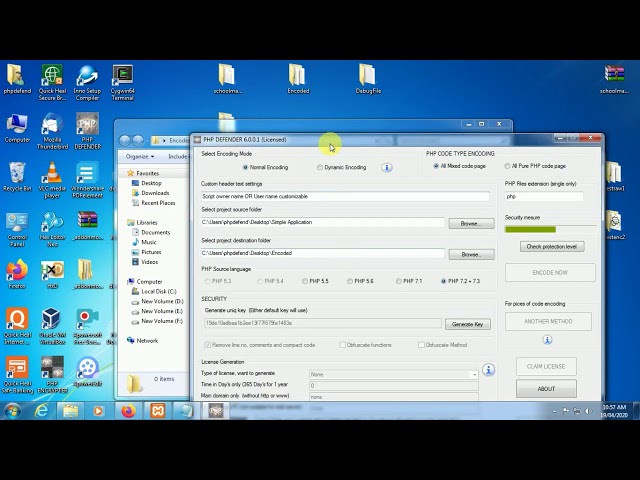Click Check protection level button
Screen dimensions: 640x480
click(552, 247)
